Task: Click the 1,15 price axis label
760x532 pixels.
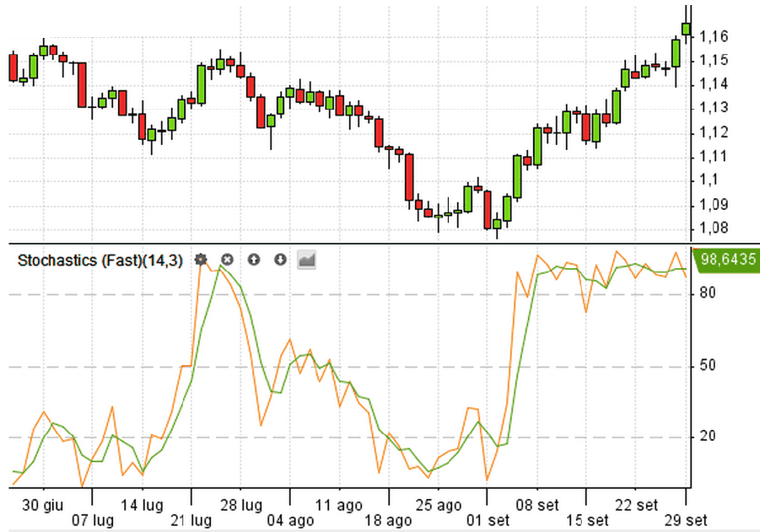Action: pos(713,61)
